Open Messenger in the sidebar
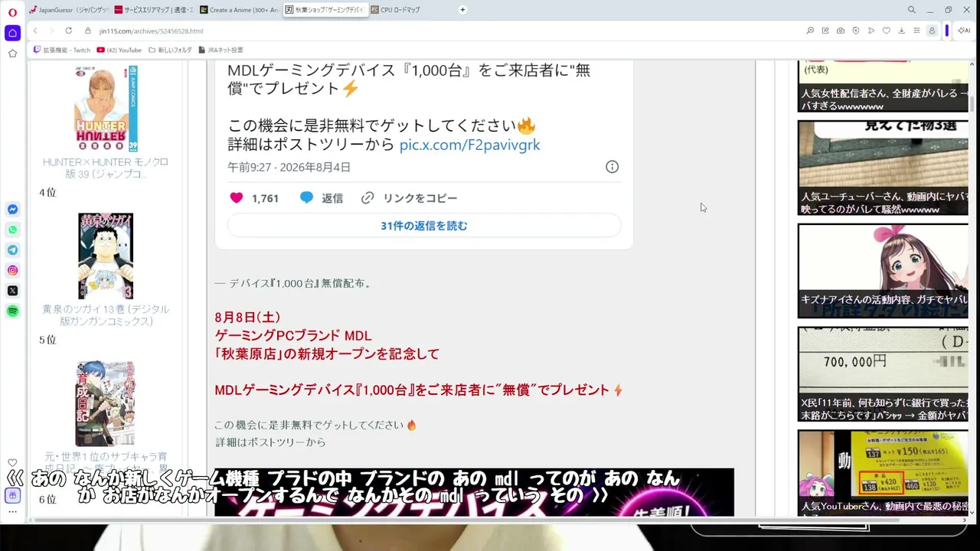Viewport: 980px width, 551px height. 12,210
